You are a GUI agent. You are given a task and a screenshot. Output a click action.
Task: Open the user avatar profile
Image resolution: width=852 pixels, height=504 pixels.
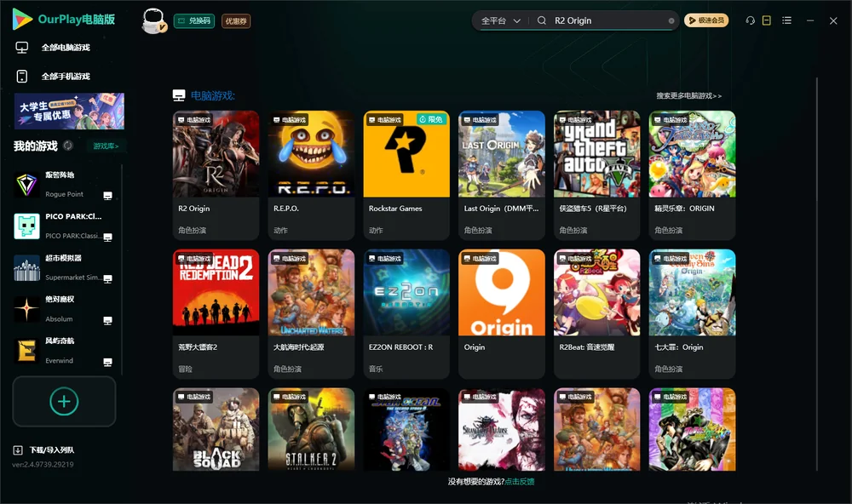coord(153,21)
